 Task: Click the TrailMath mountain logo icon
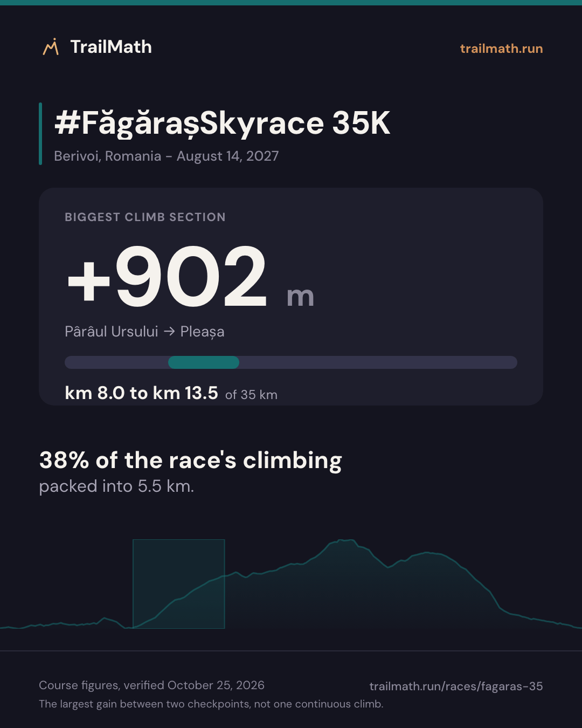(51, 47)
